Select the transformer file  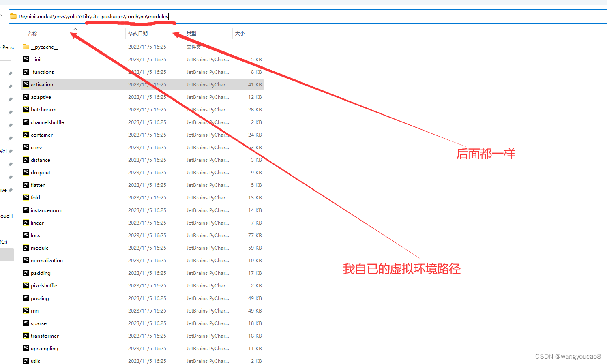point(44,336)
